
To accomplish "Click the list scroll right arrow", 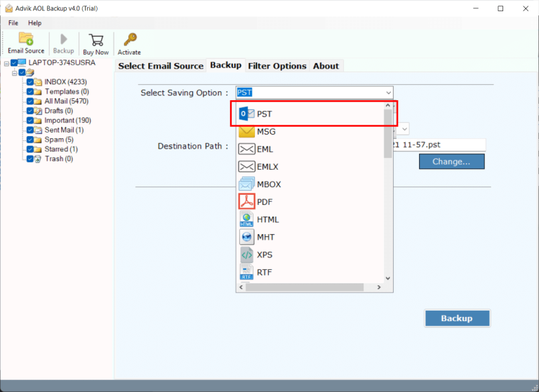I will click(x=379, y=288).
